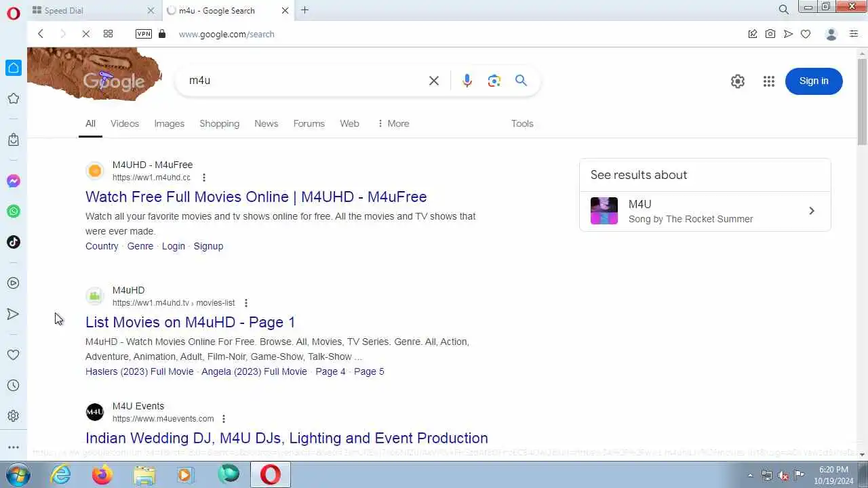868x488 pixels.
Task: Open a new tab with plus button
Action: point(304,10)
